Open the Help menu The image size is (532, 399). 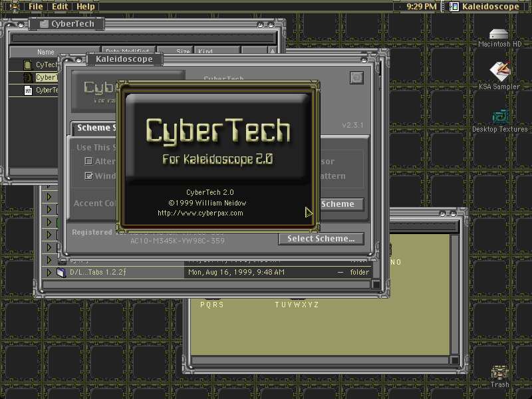point(86,7)
